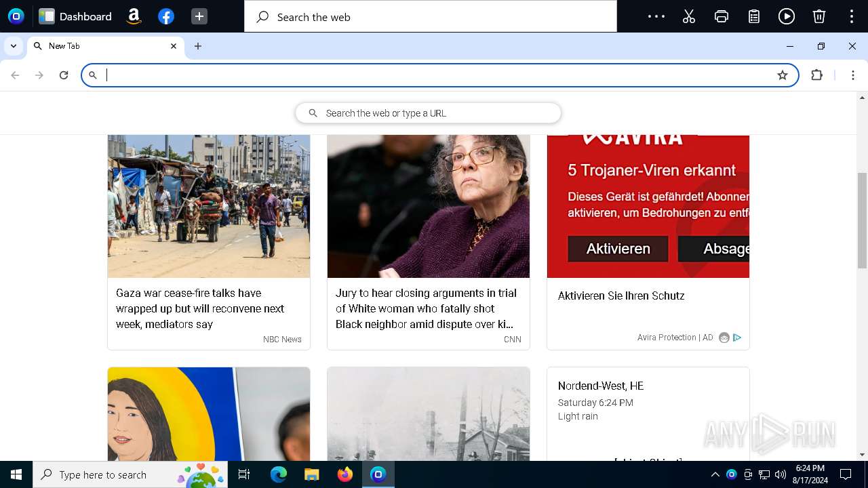Select the 'New Tab' tab
868x488 pixels.
click(x=106, y=46)
